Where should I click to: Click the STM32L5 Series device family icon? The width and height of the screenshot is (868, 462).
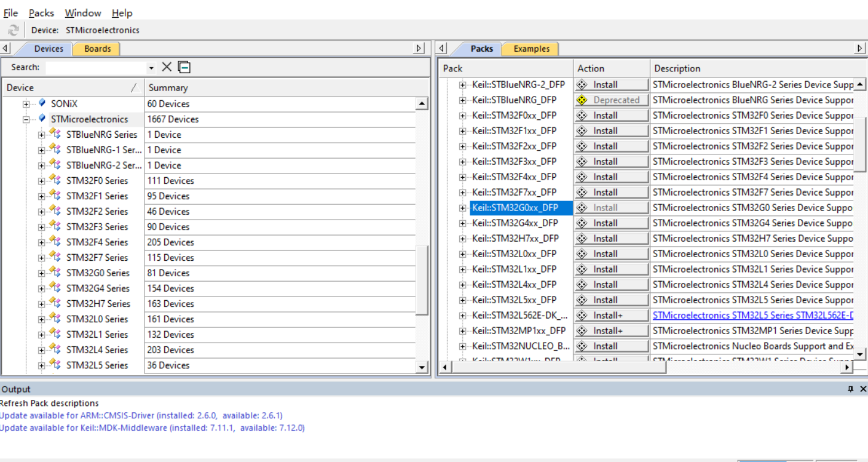pyautogui.click(x=55, y=365)
